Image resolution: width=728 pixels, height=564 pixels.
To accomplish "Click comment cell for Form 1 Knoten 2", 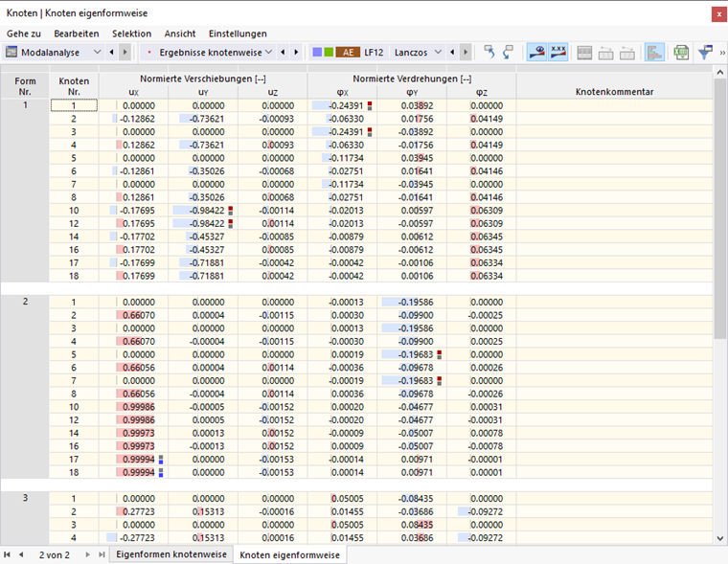I will 614,119.
